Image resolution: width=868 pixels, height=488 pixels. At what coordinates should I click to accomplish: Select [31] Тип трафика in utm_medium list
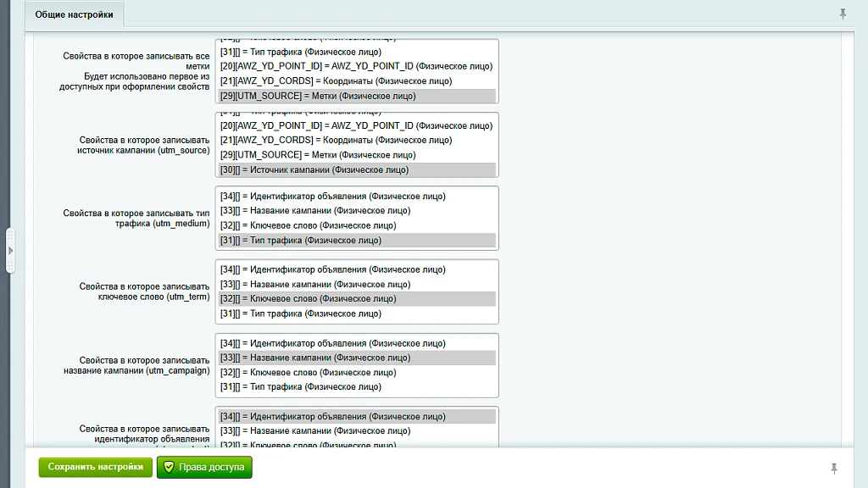point(357,240)
